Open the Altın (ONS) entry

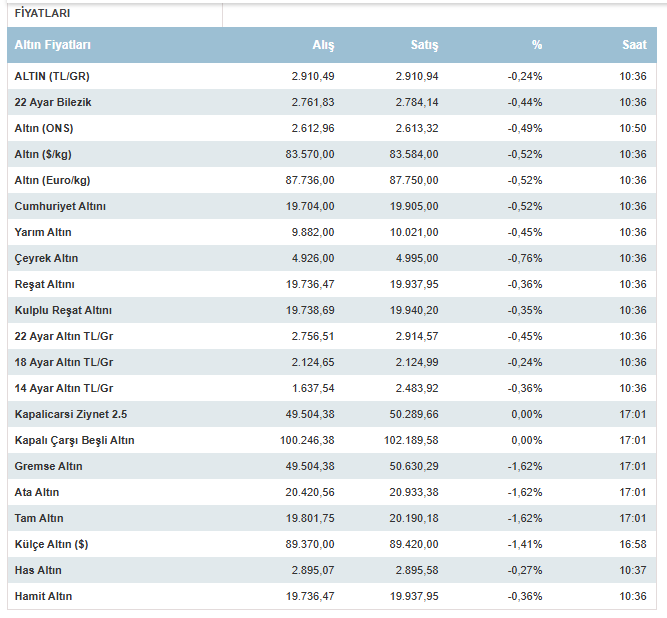[43, 128]
